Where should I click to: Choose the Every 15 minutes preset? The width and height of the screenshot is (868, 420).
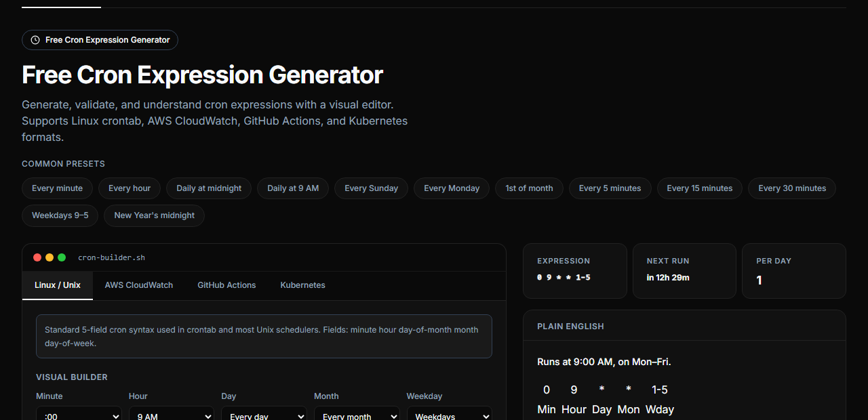pos(700,188)
